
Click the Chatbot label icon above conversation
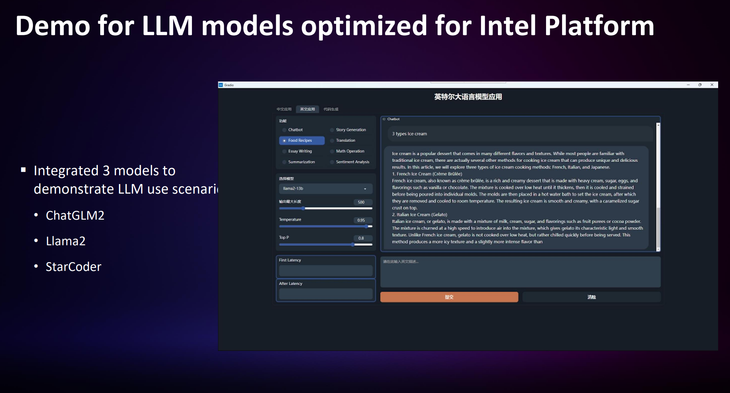(384, 119)
